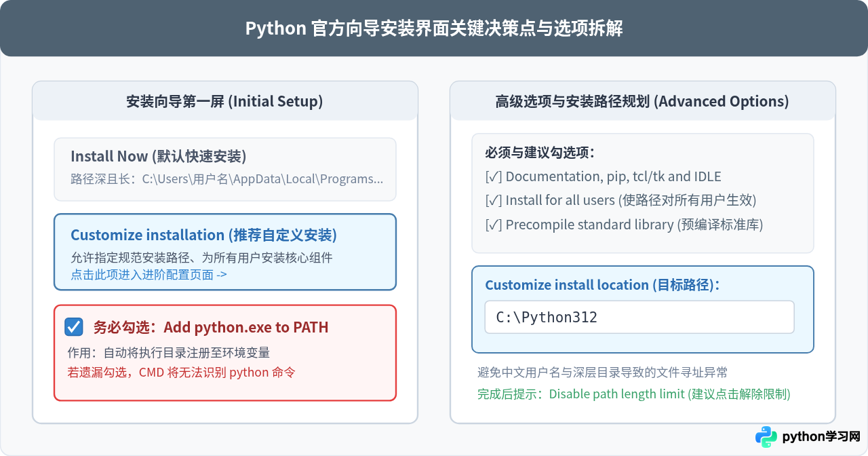Toggle Documentation, pip, tcl/tk and IDLE option
This screenshot has height=456, width=868.
pyautogui.click(x=604, y=176)
